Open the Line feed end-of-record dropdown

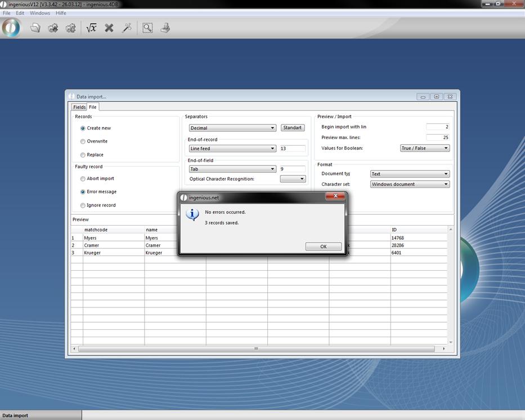tap(232, 149)
